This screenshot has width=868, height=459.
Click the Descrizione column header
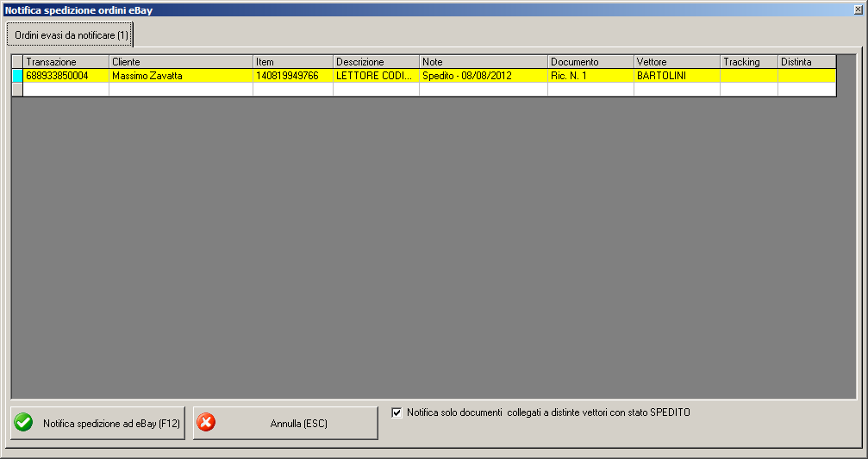click(x=376, y=62)
